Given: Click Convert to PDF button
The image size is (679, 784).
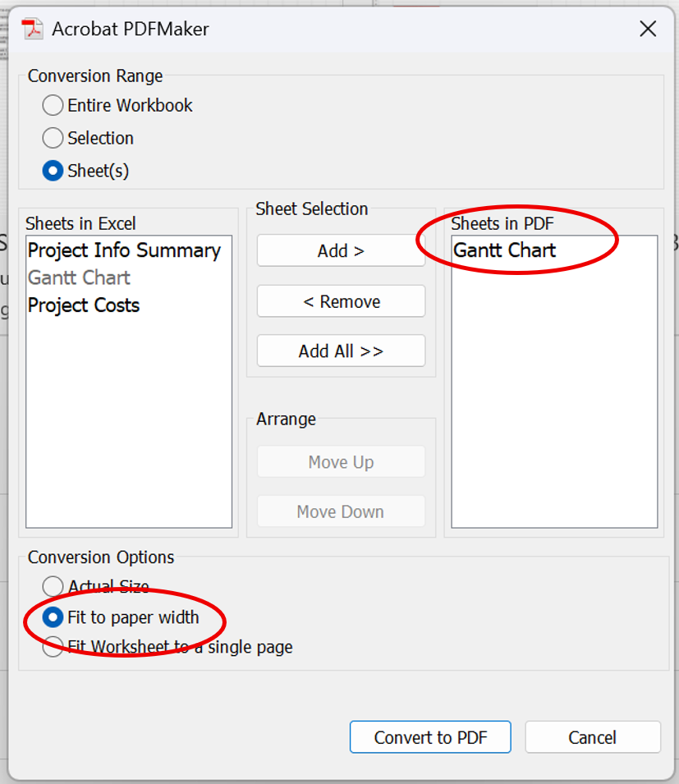Looking at the screenshot, I should (430, 737).
